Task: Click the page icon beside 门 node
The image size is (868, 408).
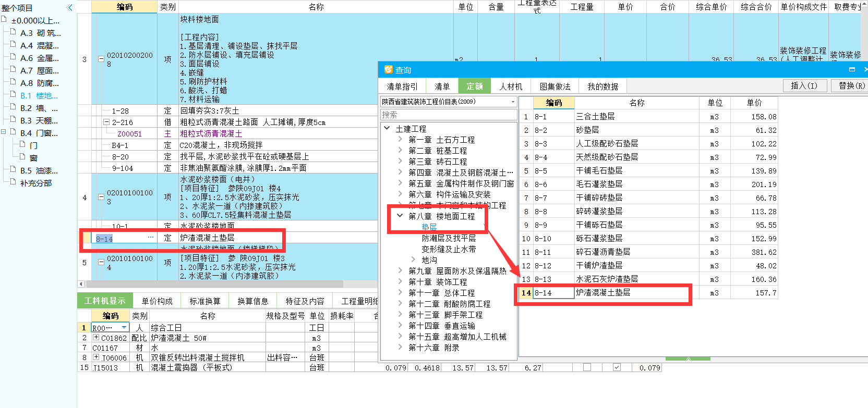Action: click(22, 144)
